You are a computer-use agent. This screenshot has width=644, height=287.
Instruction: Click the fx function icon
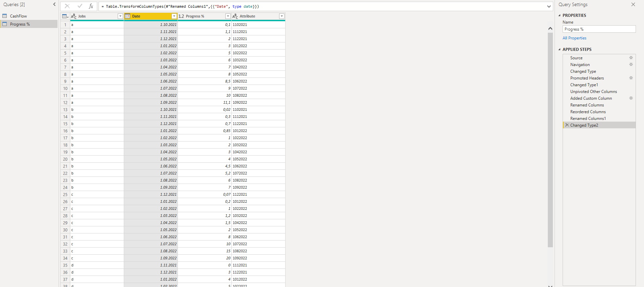pos(91,6)
